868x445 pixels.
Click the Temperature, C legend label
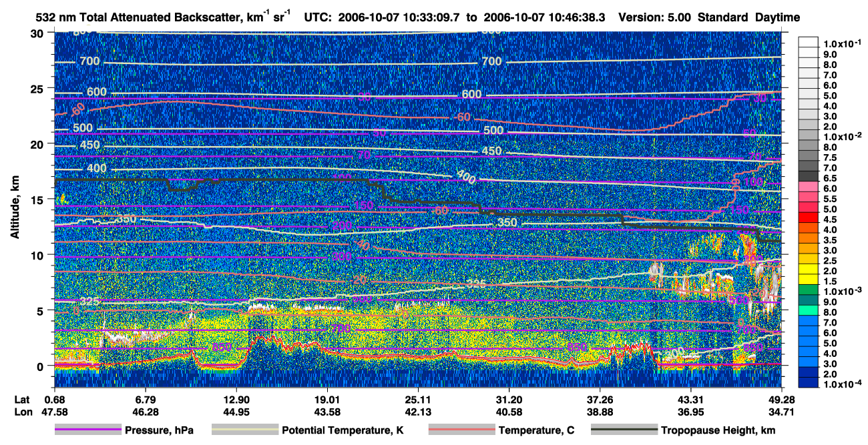[x=536, y=430]
